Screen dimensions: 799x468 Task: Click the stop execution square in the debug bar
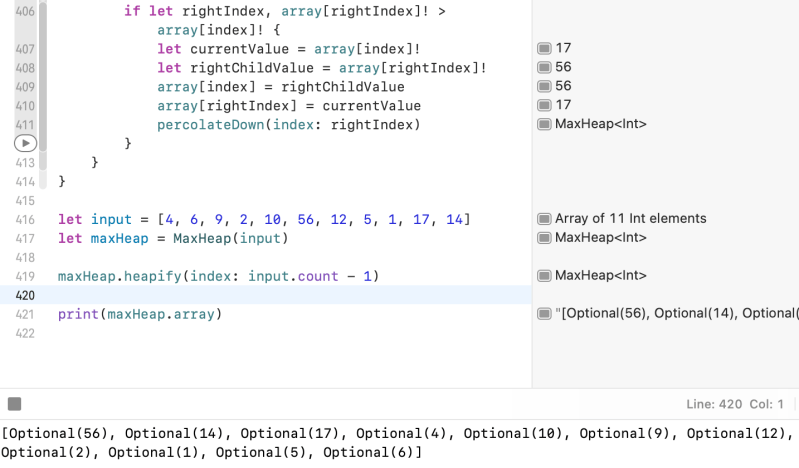coord(14,404)
